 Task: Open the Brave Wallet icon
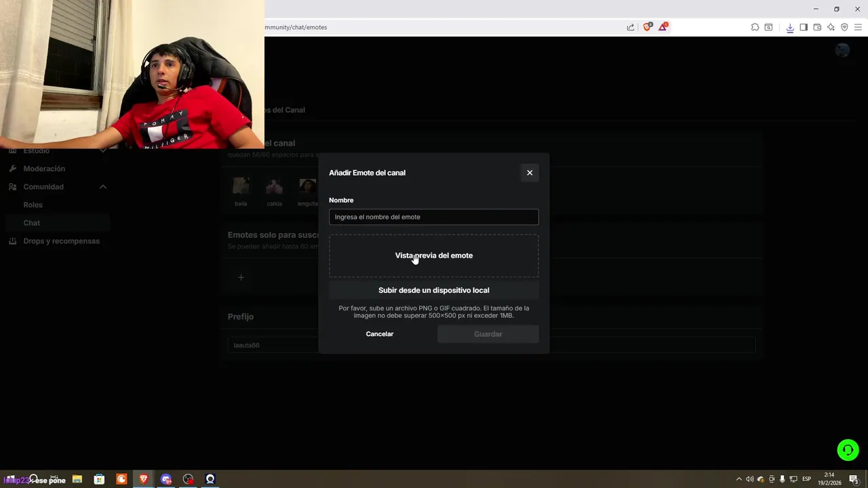click(x=817, y=27)
